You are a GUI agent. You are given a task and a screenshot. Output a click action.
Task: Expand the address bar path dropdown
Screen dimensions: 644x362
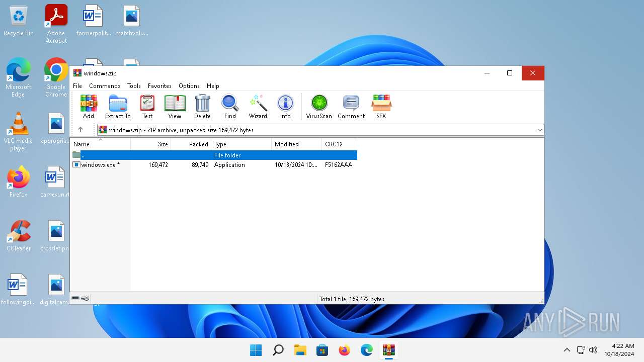tap(539, 130)
